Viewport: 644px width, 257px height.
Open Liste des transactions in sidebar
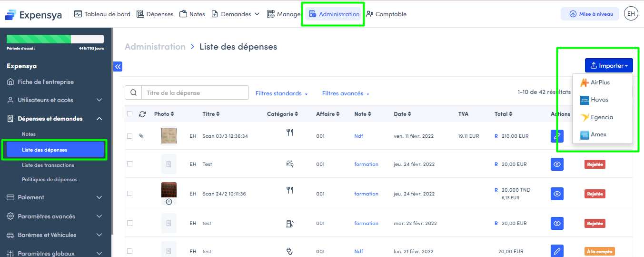tap(48, 165)
